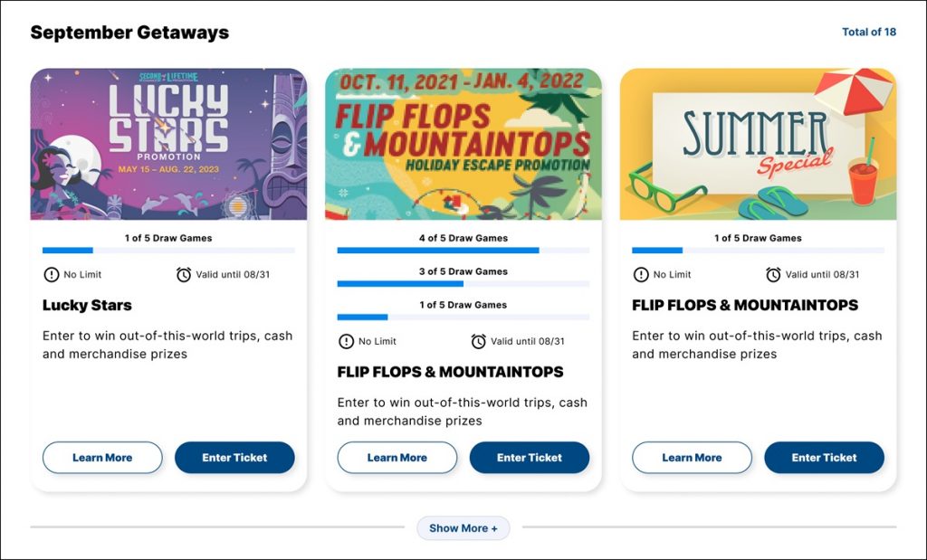The image size is (927, 560).
Task: Click Enter Ticket on the Flip Flops & Mountaintops card
Action: click(530, 457)
